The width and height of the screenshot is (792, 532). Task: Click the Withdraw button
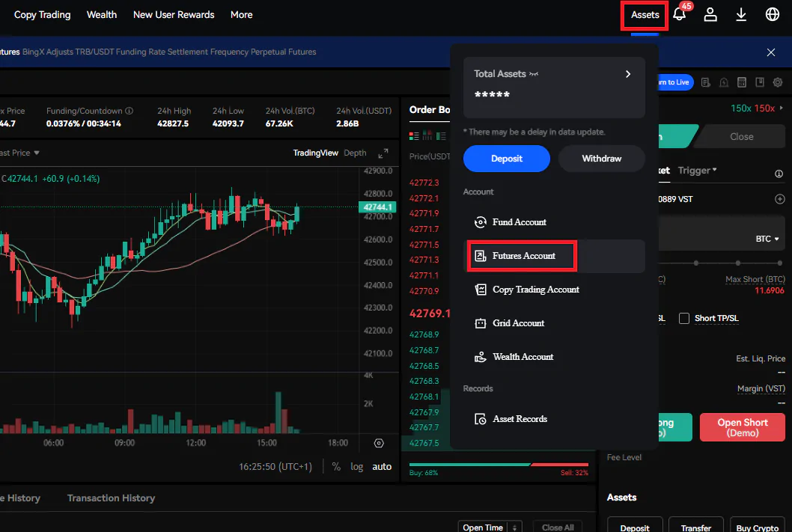[x=602, y=159]
